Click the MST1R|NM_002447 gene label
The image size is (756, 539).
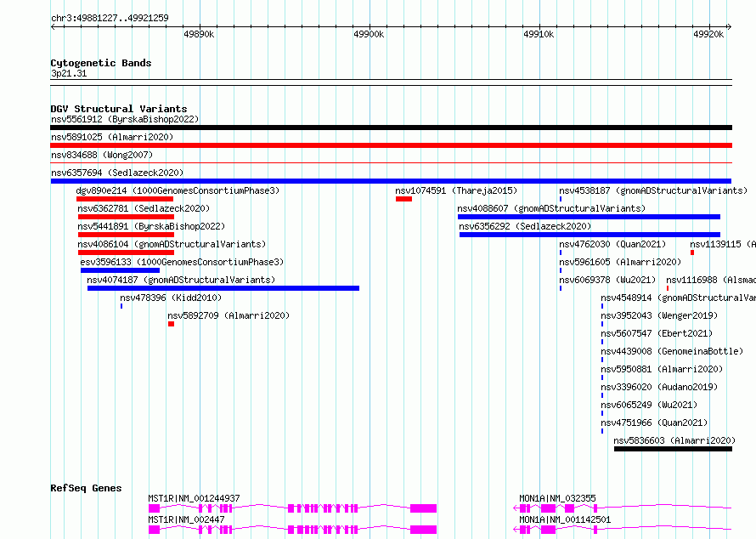tap(186, 519)
